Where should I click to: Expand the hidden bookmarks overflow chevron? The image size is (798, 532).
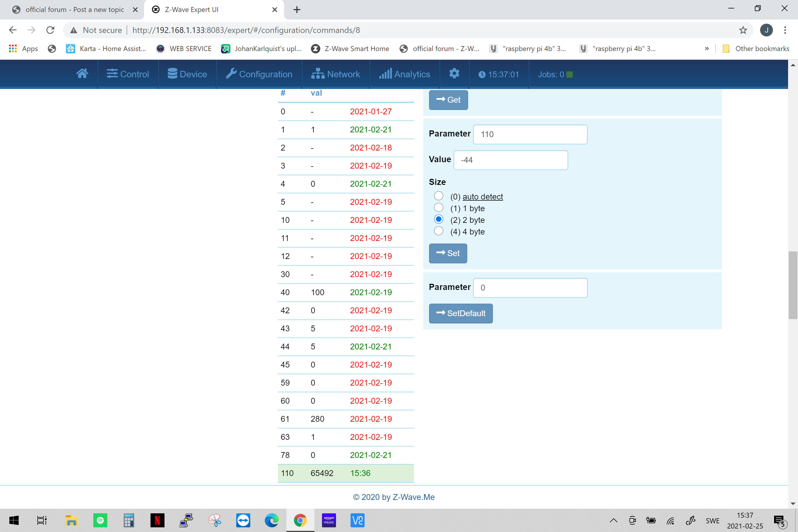tap(707, 48)
